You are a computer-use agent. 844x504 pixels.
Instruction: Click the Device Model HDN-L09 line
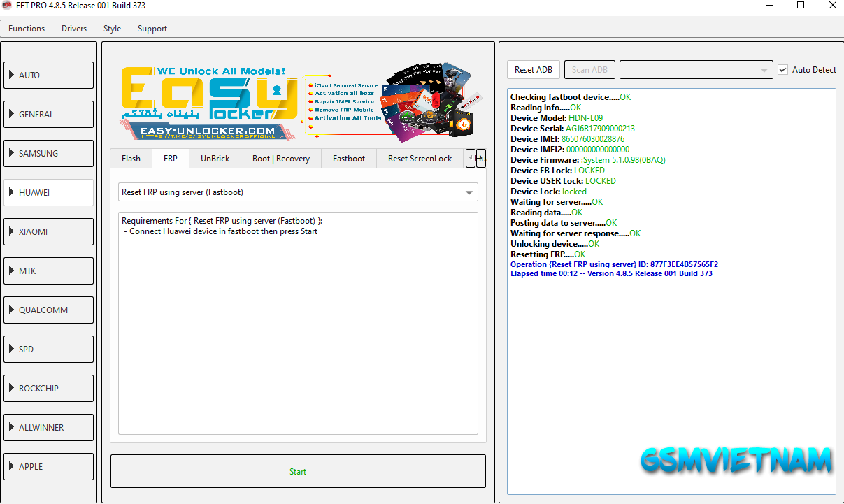point(557,118)
